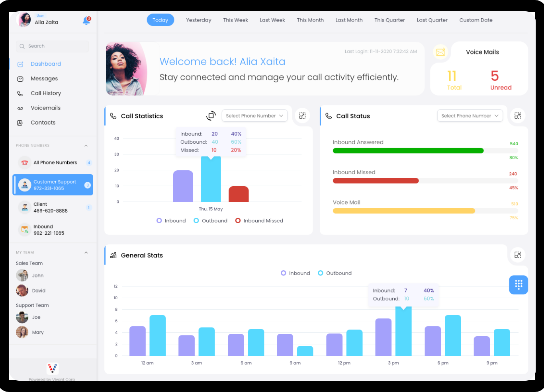544x392 pixels.
Task: Click the voice mail envelope icon
Action: click(x=440, y=52)
